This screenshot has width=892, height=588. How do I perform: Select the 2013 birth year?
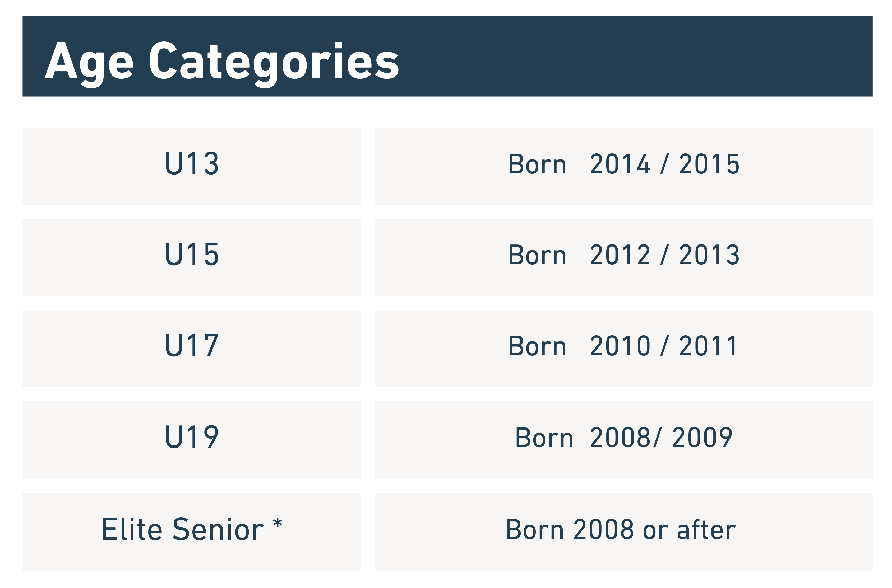[x=709, y=255]
